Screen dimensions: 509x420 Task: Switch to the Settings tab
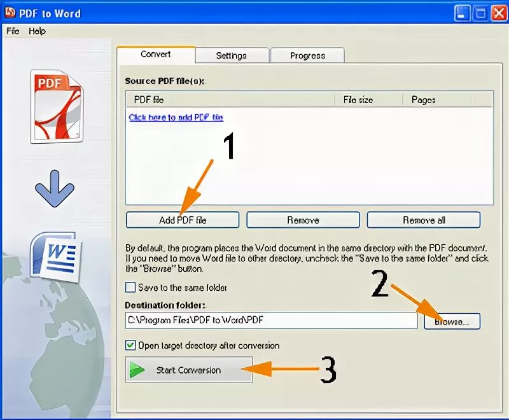232,55
